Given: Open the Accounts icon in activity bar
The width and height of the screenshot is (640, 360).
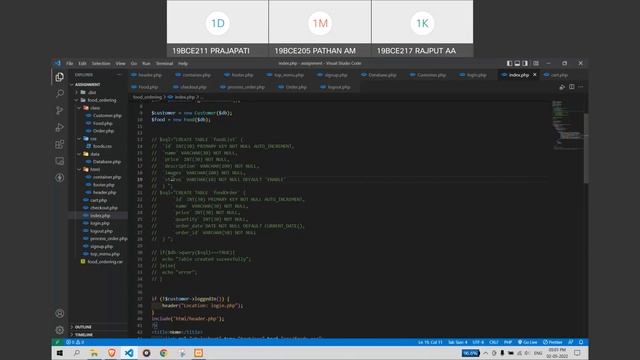Looking at the screenshot, I should tap(60, 313).
